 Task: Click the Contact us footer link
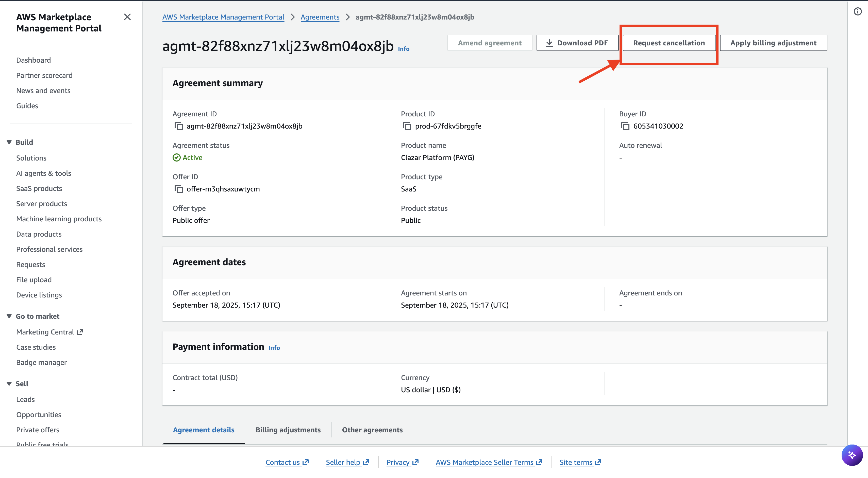click(x=287, y=462)
